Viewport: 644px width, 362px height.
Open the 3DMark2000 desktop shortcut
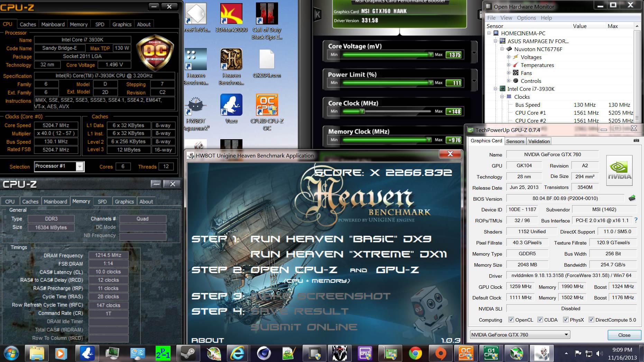(x=231, y=17)
